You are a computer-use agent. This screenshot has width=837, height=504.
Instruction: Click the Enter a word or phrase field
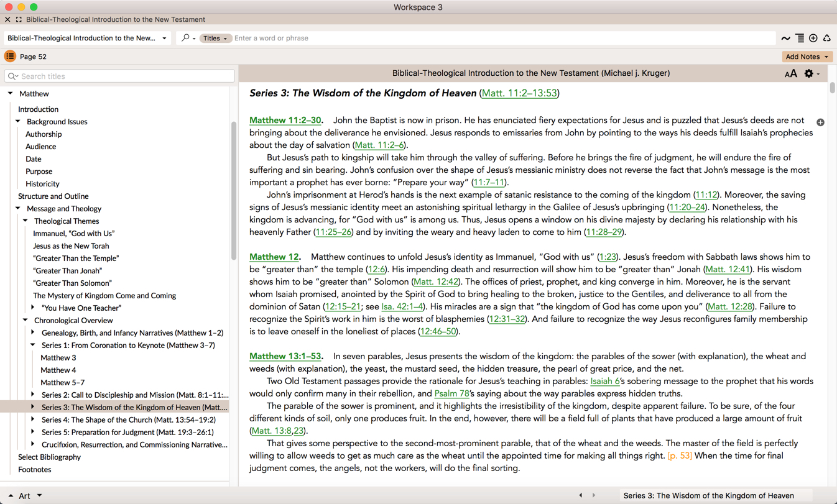click(504, 39)
